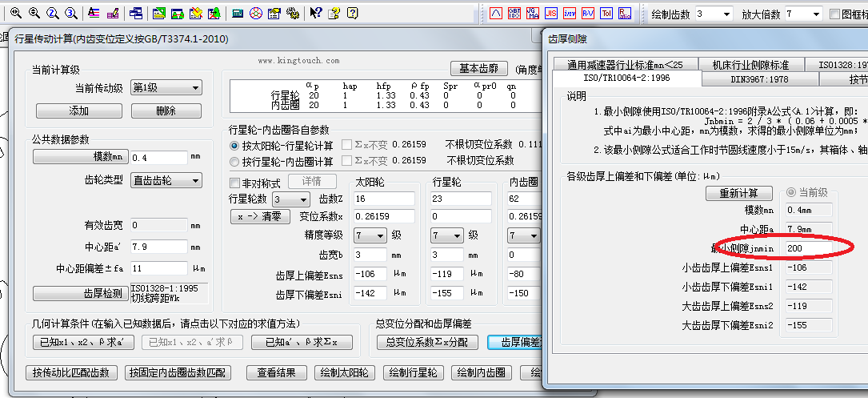Click the gears settings icon
This screenshot has height=398, width=868.
pyautogui.click(x=293, y=14)
